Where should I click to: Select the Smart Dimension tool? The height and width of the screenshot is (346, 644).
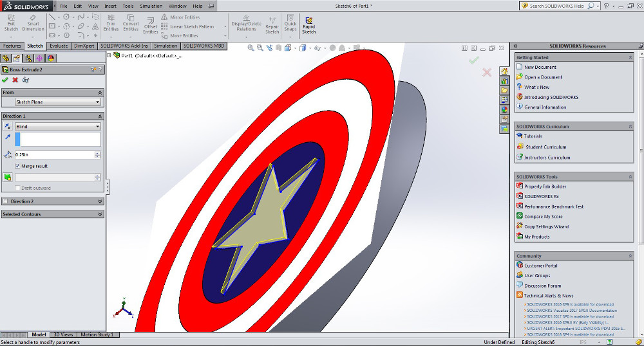click(x=33, y=23)
